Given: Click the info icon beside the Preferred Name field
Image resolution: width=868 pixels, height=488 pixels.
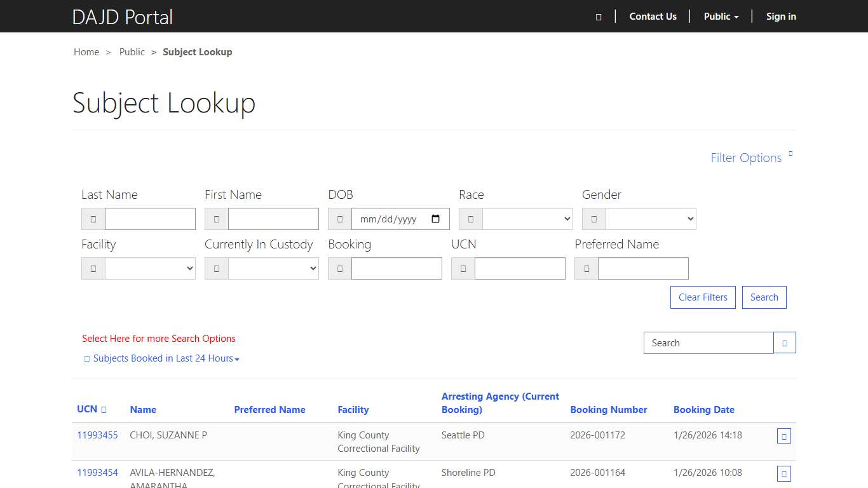Looking at the screenshot, I should click(586, 268).
